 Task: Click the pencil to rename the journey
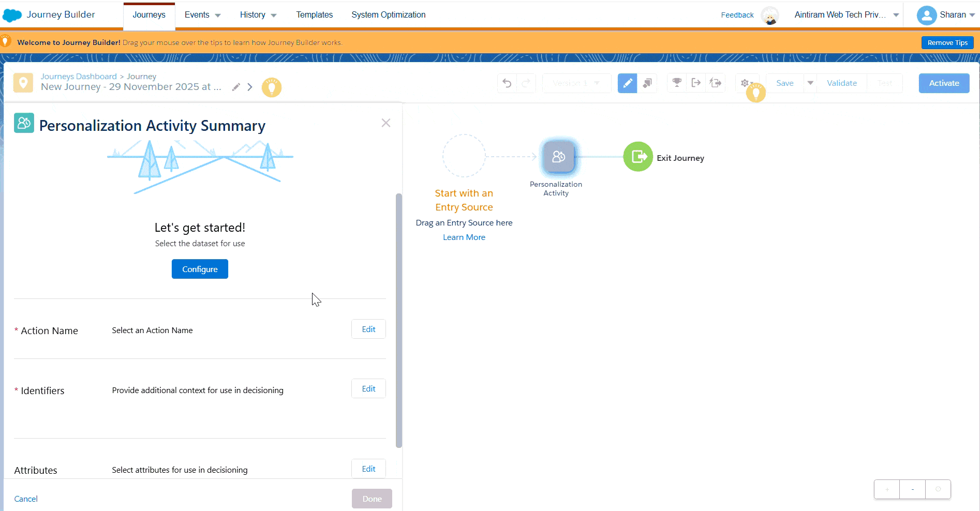coord(236,87)
